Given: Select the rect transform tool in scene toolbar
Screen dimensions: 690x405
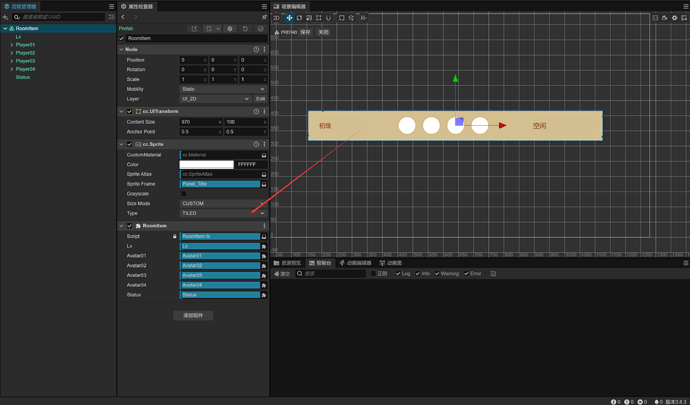Looking at the screenshot, I should point(319,18).
